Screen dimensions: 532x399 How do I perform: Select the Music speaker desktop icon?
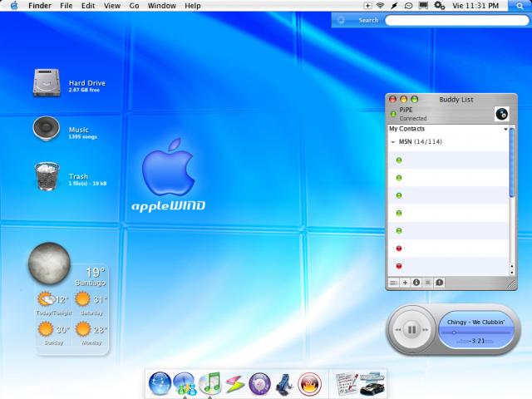(47, 129)
